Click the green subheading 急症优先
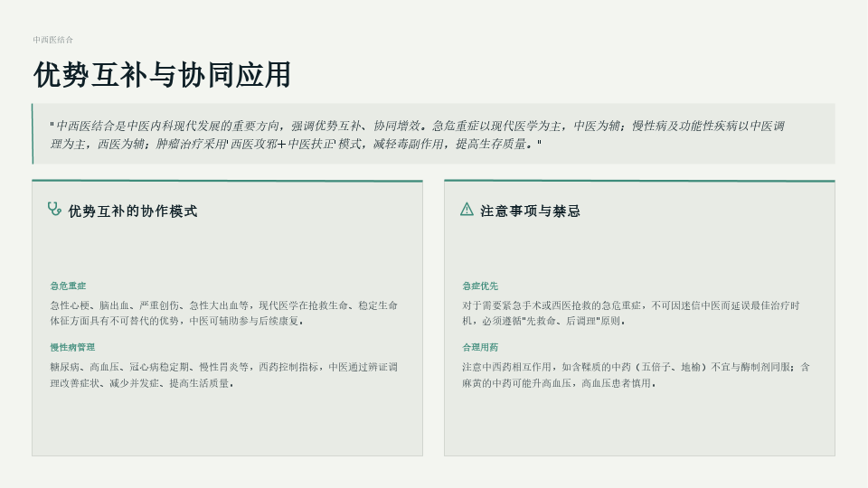The width and height of the screenshot is (868, 488). pyautogui.click(x=480, y=286)
